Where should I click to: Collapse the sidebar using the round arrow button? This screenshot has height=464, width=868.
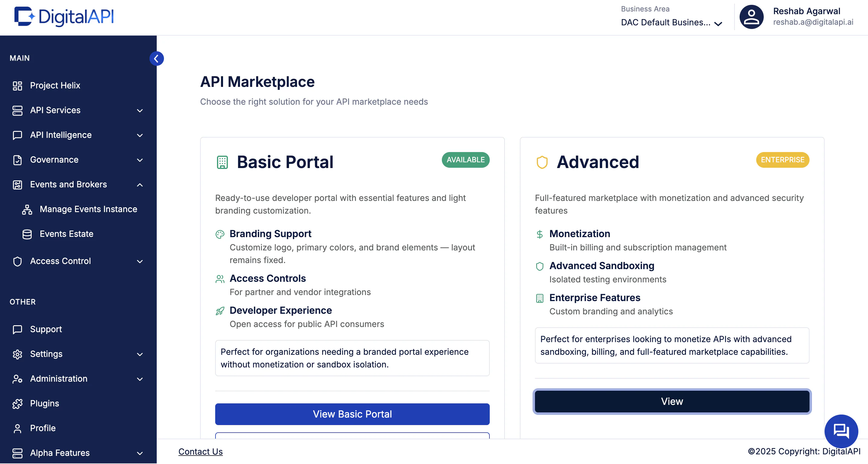[x=156, y=59]
